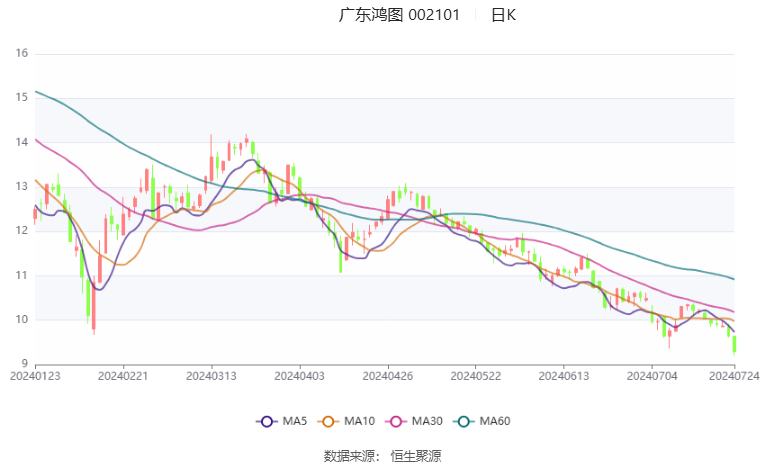Select the 20240426 date axis label
Screen dimensions: 765x465
click(x=388, y=376)
